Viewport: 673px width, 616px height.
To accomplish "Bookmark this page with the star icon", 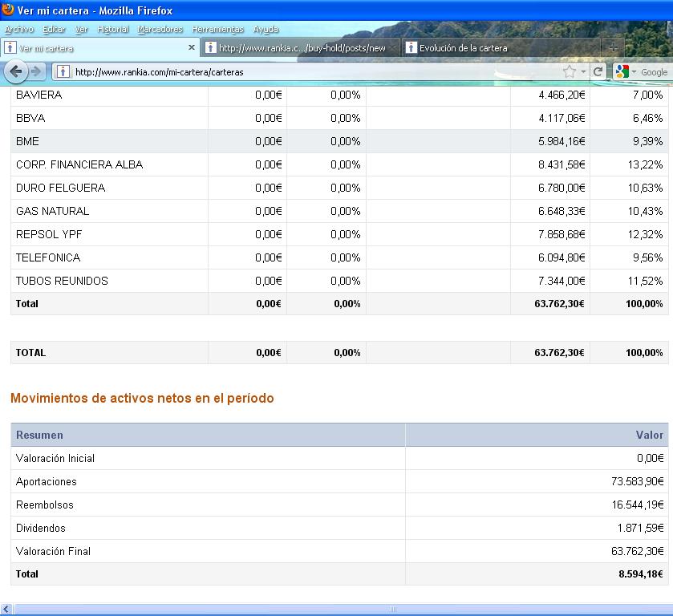I will point(569,71).
